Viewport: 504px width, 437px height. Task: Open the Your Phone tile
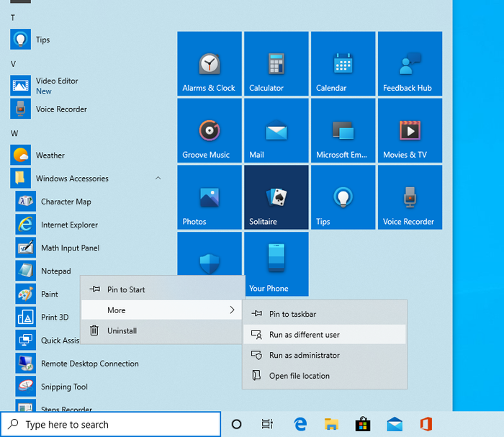pyautogui.click(x=276, y=264)
